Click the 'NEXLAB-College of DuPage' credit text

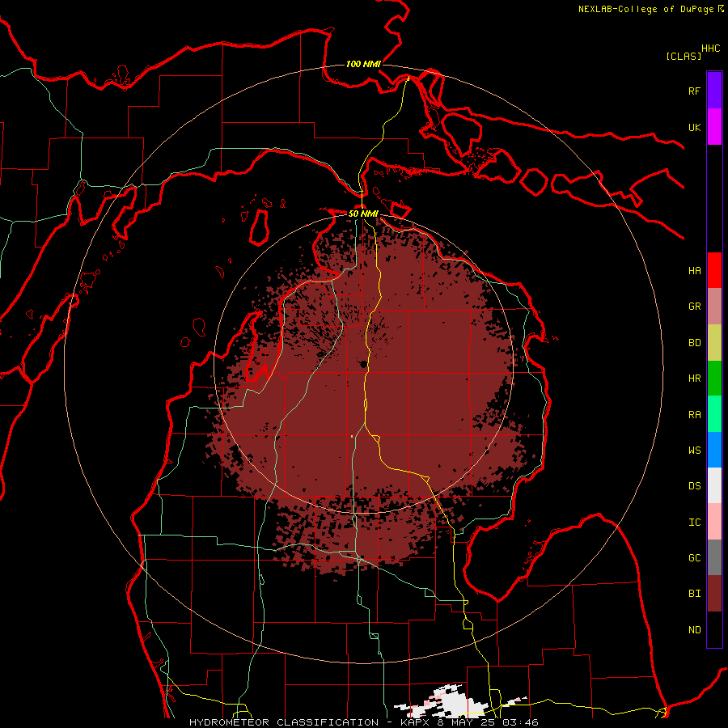tap(645, 9)
